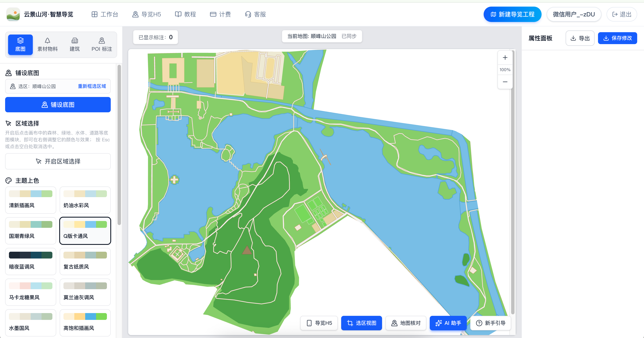
Task: Choose the 清新插画风 theme swatch
Action: pyautogui.click(x=30, y=200)
